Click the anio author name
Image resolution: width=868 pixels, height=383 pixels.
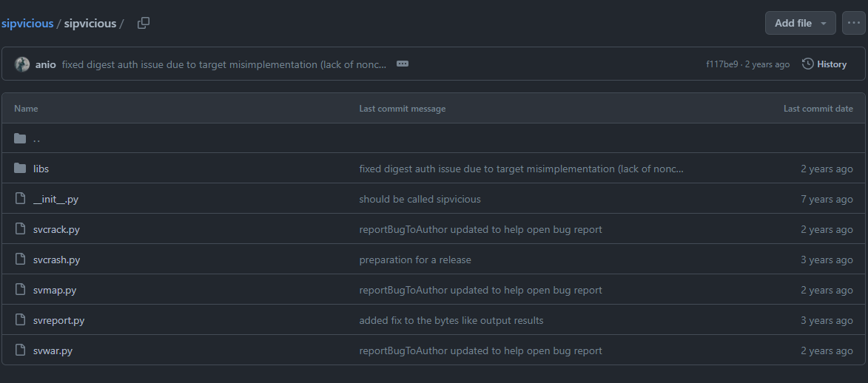(x=45, y=64)
